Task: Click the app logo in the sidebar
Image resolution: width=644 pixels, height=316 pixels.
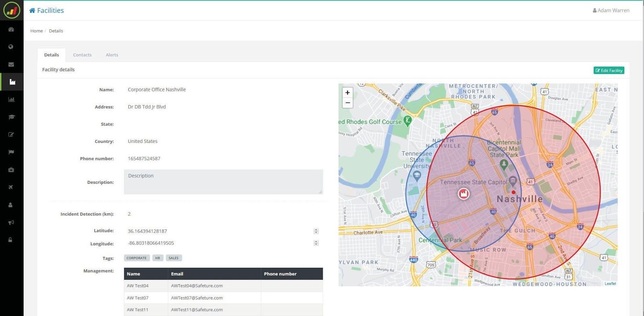Action: coord(11,10)
